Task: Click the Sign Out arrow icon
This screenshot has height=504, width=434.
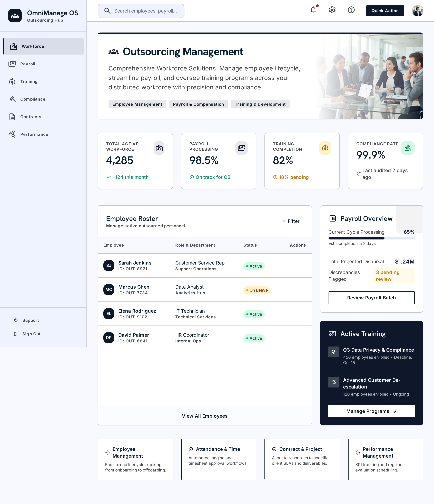Action: (16, 334)
